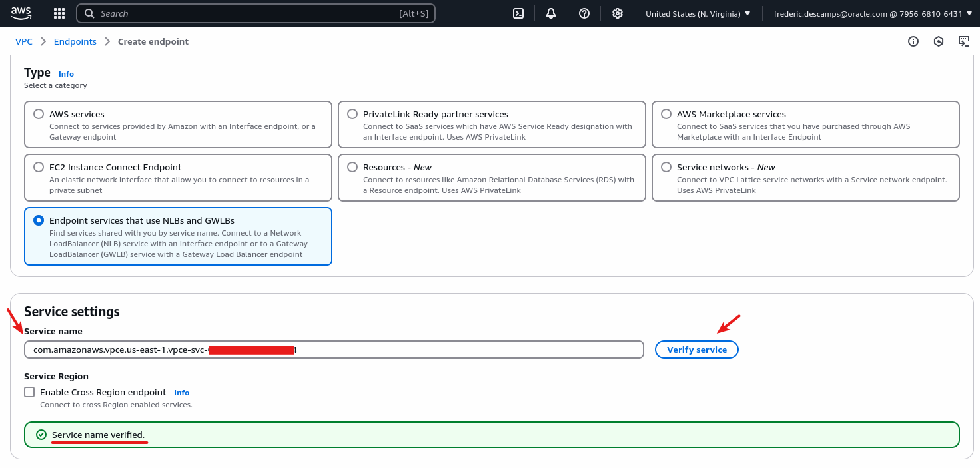Click the AWS logo to go home
Image resolution: width=980 pixels, height=468 pixels.
pos(21,13)
